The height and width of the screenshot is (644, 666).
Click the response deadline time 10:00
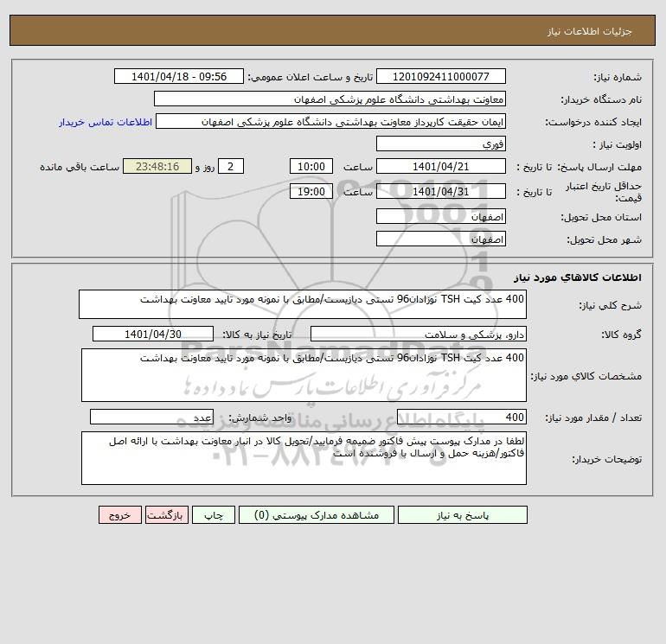(x=311, y=167)
